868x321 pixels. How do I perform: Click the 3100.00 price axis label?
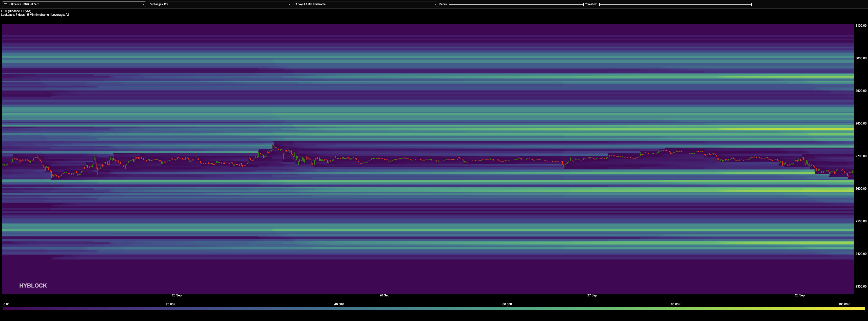[861, 26]
